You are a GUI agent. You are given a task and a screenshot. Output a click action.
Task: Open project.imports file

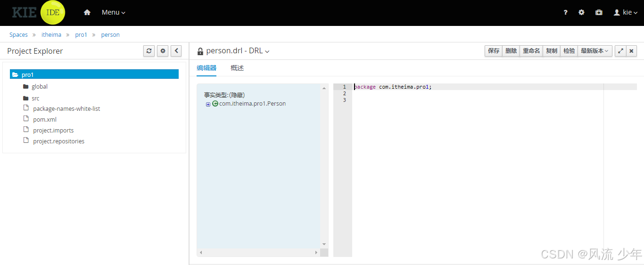tap(53, 131)
